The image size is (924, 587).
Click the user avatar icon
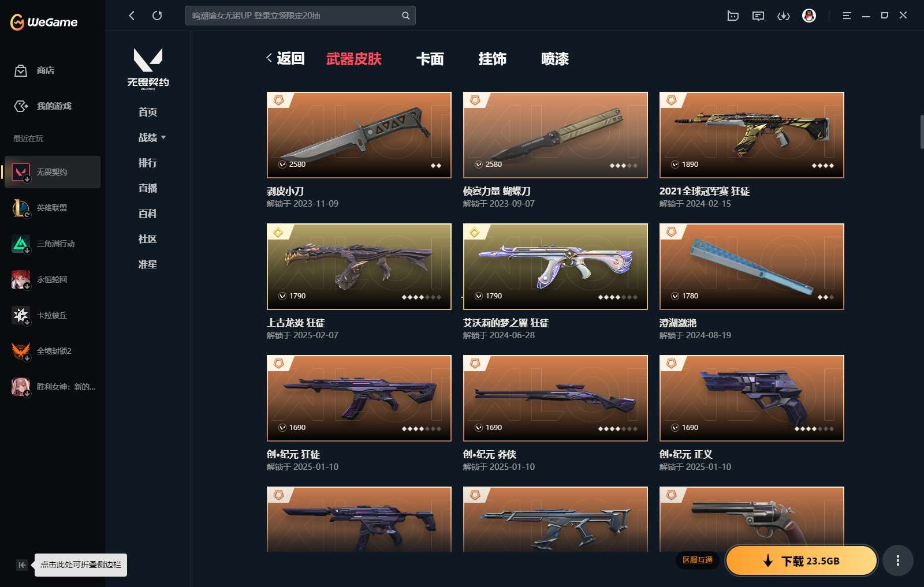(x=809, y=16)
